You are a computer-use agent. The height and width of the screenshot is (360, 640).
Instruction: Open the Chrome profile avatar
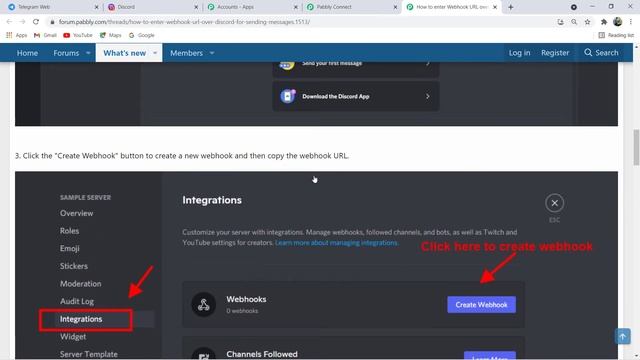[618, 22]
